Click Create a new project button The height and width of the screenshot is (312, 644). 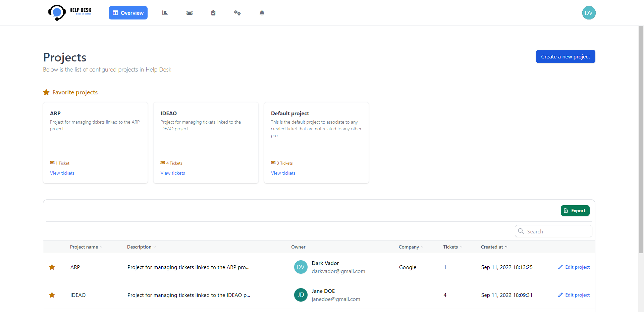[x=565, y=56]
